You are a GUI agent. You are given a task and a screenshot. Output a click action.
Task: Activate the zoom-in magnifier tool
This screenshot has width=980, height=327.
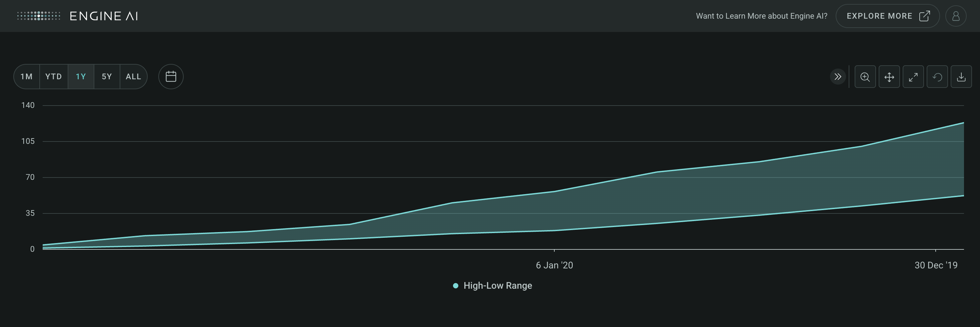click(x=865, y=77)
